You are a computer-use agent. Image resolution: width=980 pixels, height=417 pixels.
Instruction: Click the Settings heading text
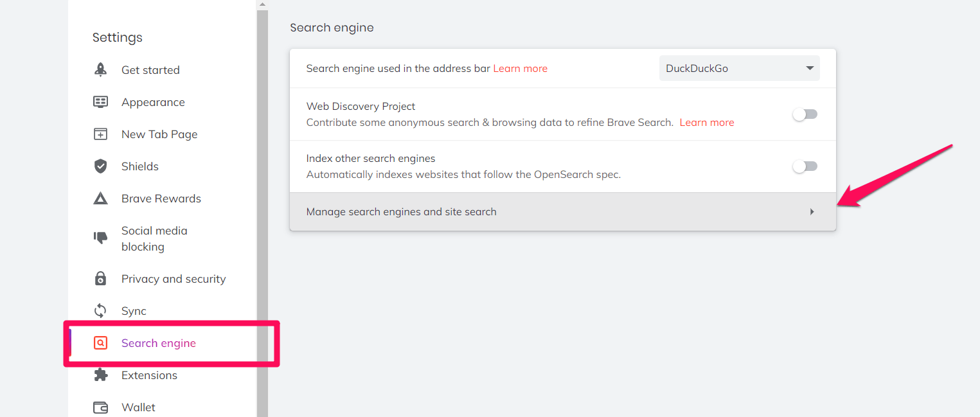pos(118,37)
